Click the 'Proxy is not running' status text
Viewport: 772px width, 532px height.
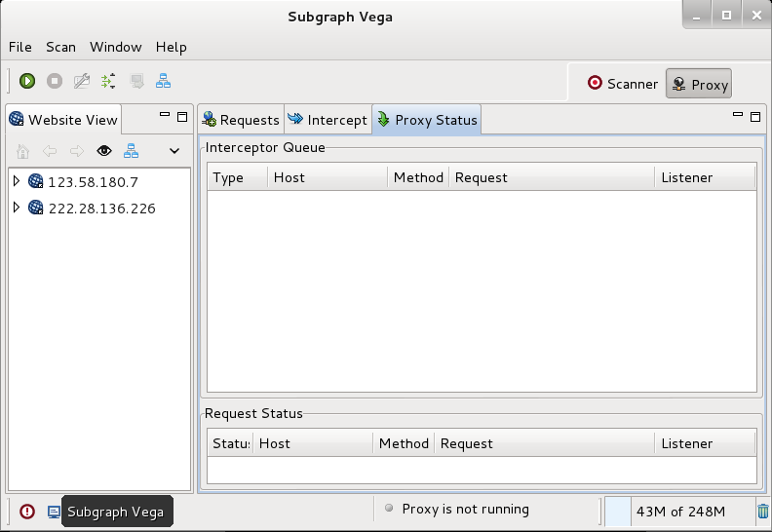465,509
